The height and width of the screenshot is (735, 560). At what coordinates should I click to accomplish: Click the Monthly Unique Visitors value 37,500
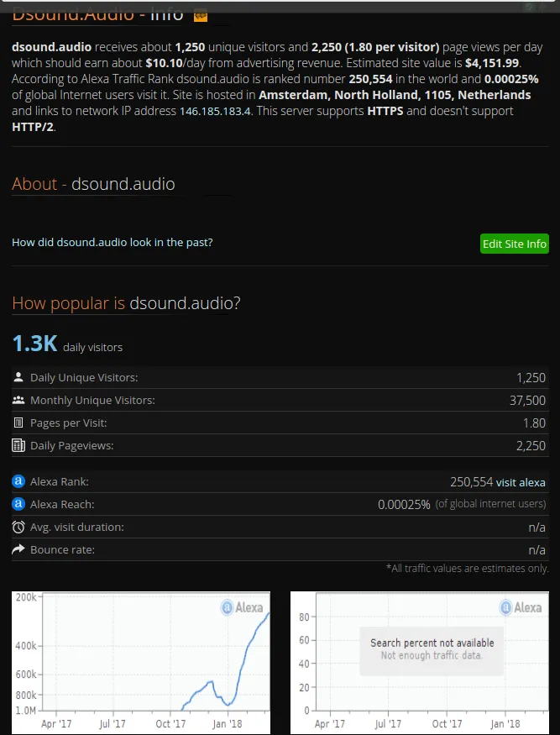(x=527, y=401)
